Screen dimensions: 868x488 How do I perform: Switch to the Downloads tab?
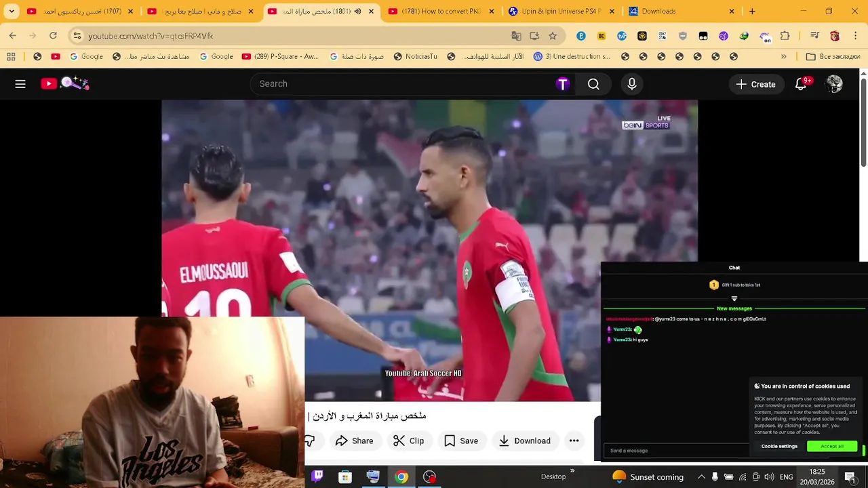pyautogui.click(x=682, y=12)
